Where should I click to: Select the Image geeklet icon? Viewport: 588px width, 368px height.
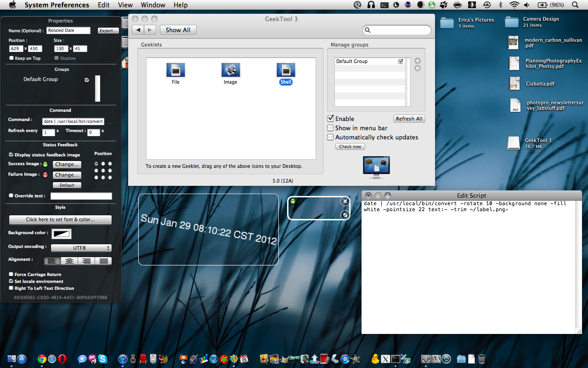point(231,70)
